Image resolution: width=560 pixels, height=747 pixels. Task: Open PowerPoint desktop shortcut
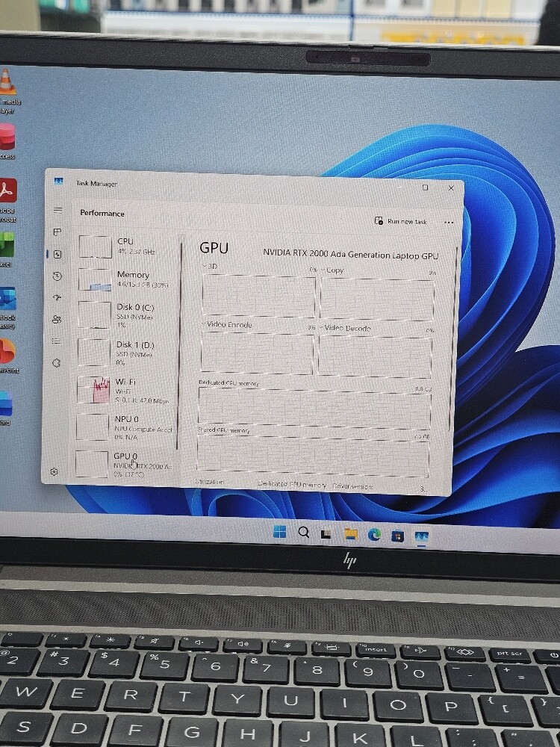(8, 356)
